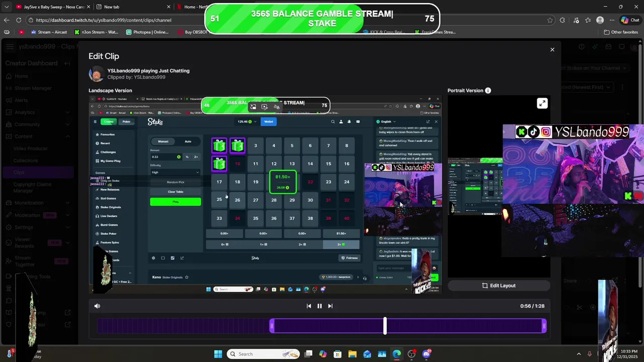Click the taskbar Search box
The width and height of the screenshot is (644, 362).
pyautogui.click(x=263, y=354)
